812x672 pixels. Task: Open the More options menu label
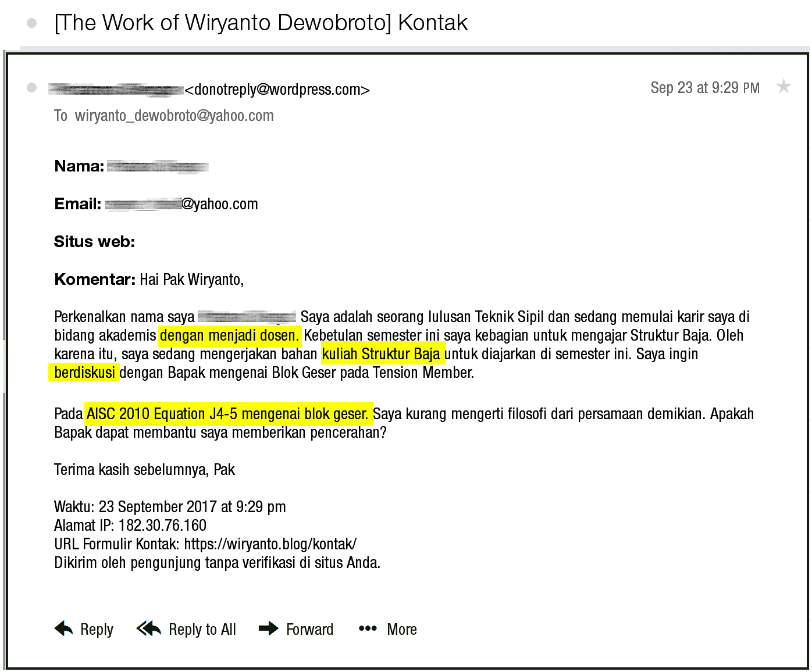click(401, 630)
